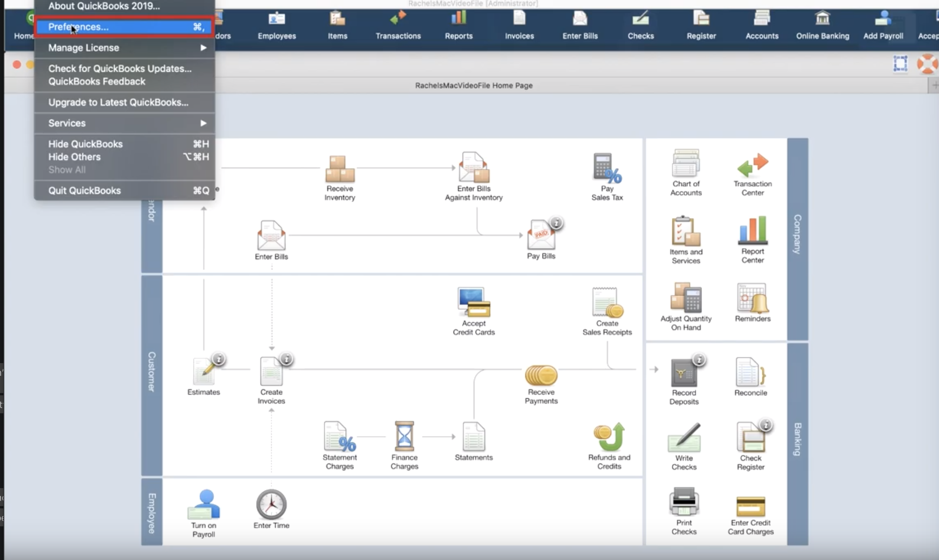Open Pay Bills workflow icon
Screen dimensions: 939x560
click(541, 240)
